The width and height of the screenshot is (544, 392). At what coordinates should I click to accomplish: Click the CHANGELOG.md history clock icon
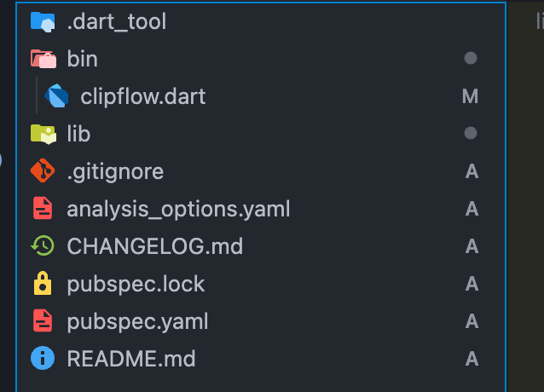43,246
